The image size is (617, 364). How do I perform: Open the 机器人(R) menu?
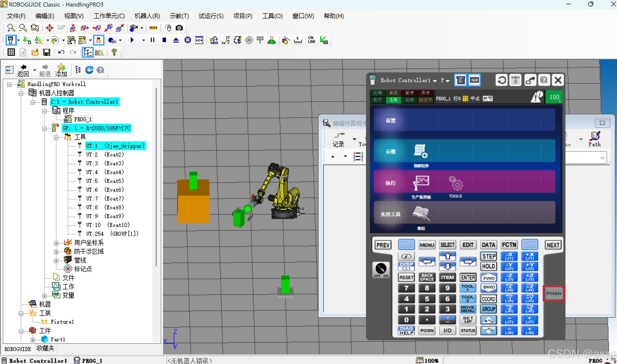[147, 16]
